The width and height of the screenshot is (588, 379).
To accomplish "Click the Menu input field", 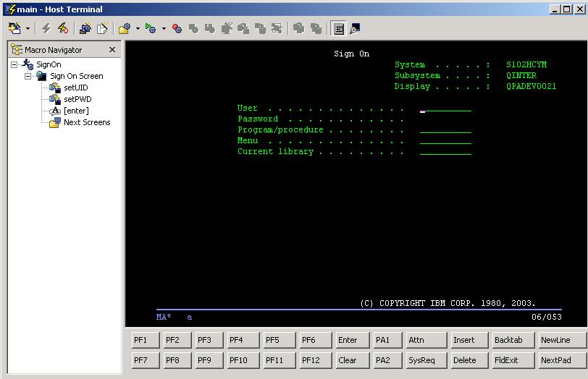I will pyautogui.click(x=445, y=140).
